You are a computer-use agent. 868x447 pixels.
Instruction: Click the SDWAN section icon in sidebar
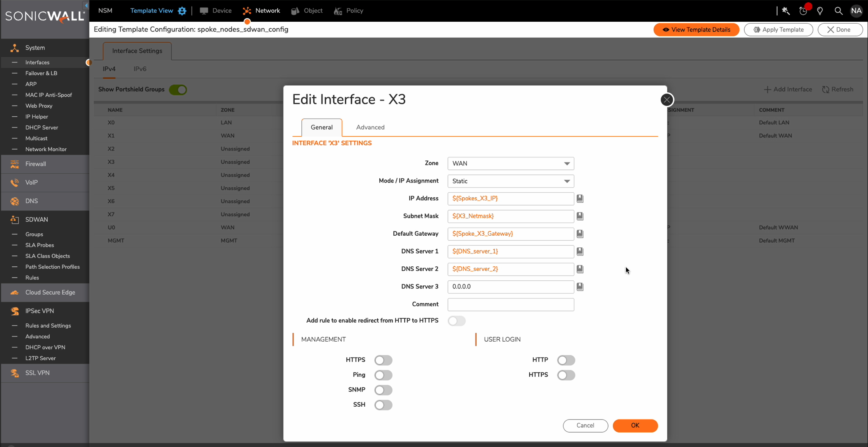15,220
